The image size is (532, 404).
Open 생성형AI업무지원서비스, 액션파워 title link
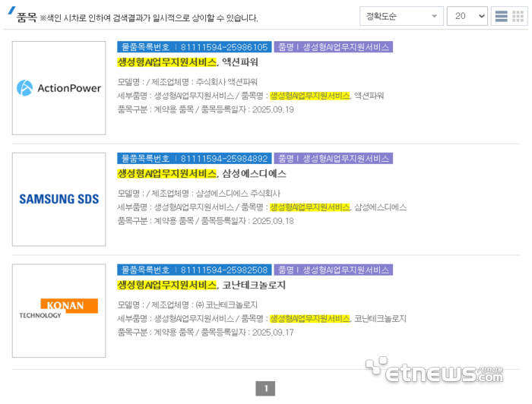pos(188,62)
